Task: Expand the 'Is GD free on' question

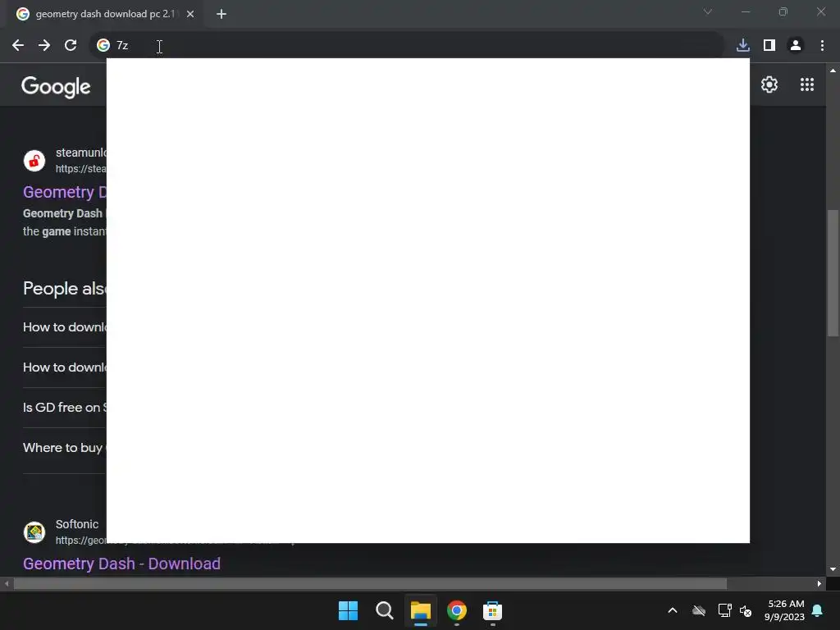Action: coord(65,408)
